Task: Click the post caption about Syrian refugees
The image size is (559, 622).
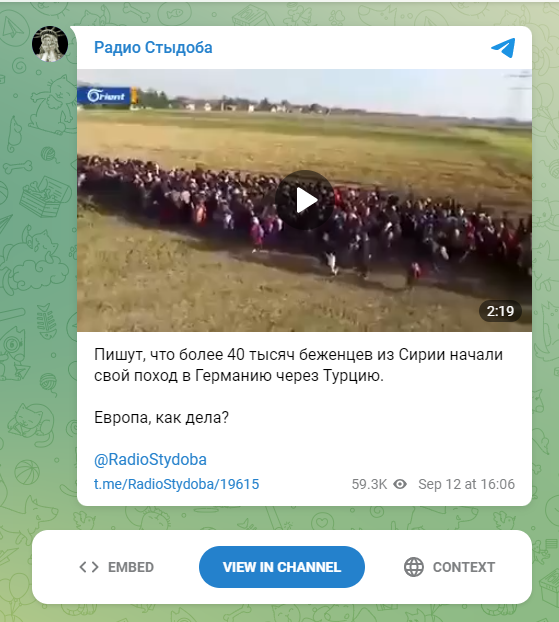Action: (298, 365)
